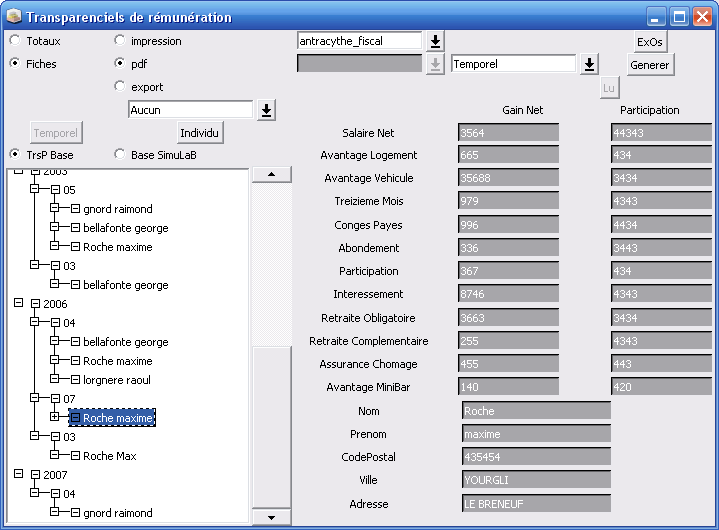Choose the export radio option

(x=120, y=87)
